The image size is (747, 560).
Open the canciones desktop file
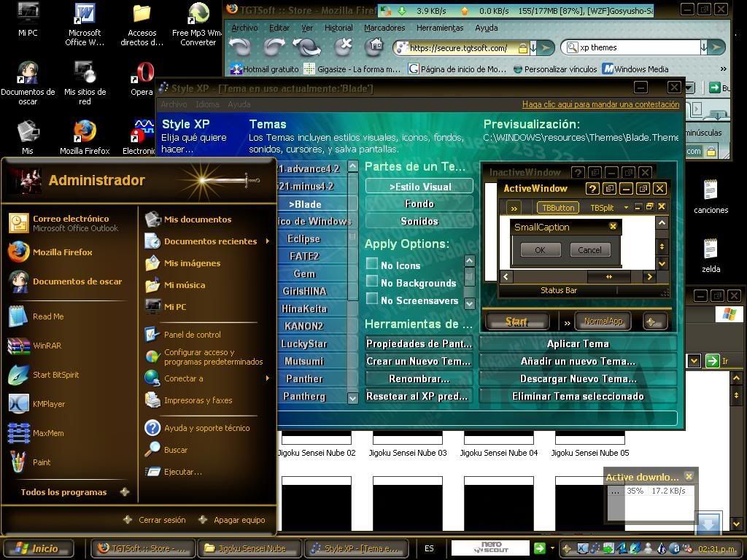click(711, 196)
